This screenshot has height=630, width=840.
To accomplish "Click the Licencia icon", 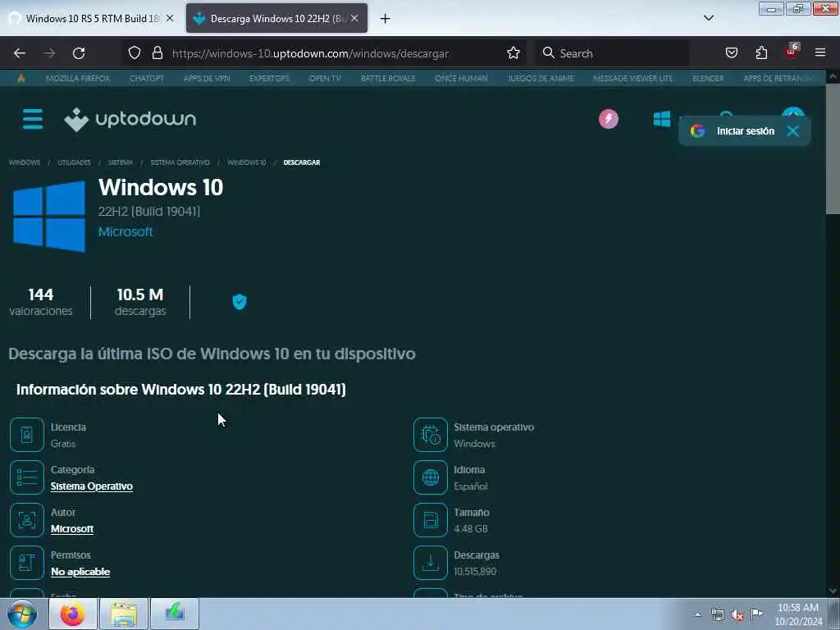I will [27, 435].
